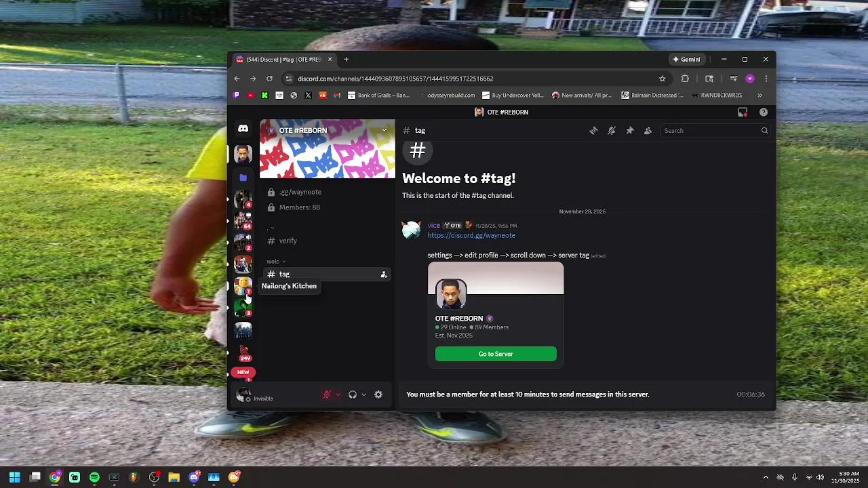
Task: Open Chrome three-dot menu
Action: 766,79
